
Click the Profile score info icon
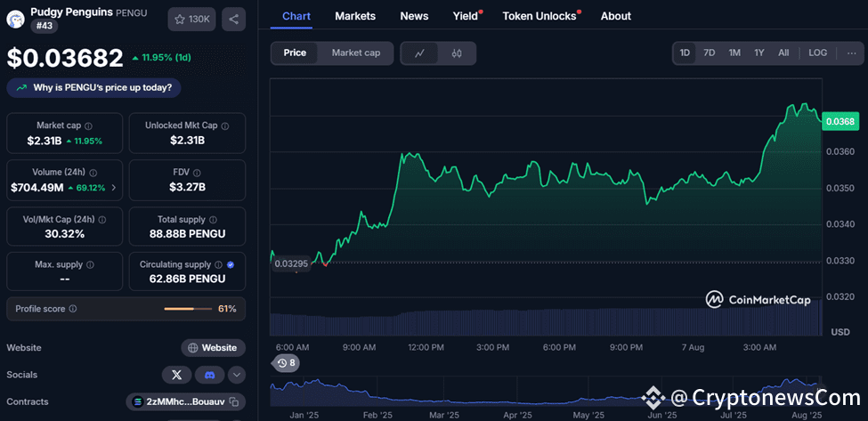point(73,309)
